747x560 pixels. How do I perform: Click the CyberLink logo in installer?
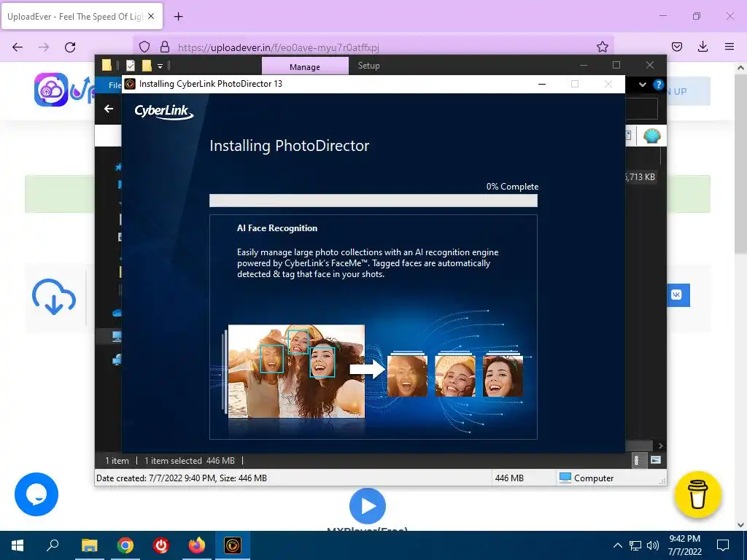(164, 112)
